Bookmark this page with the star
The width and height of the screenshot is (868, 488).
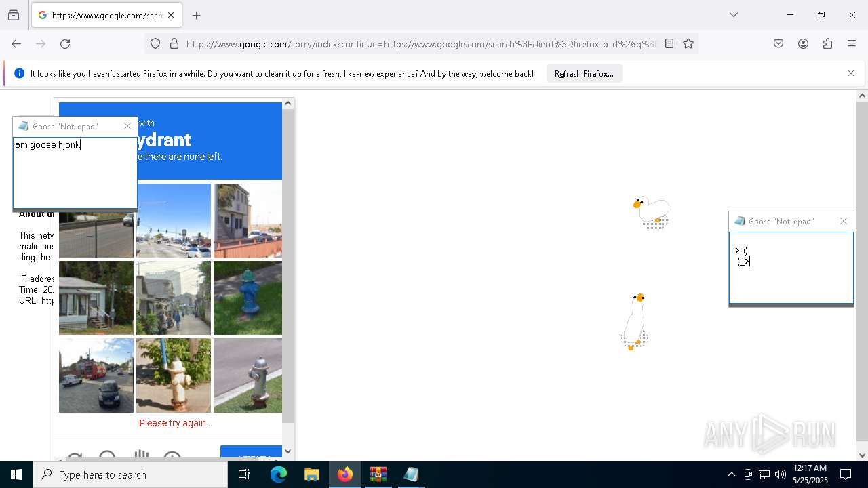pyautogui.click(x=688, y=43)
